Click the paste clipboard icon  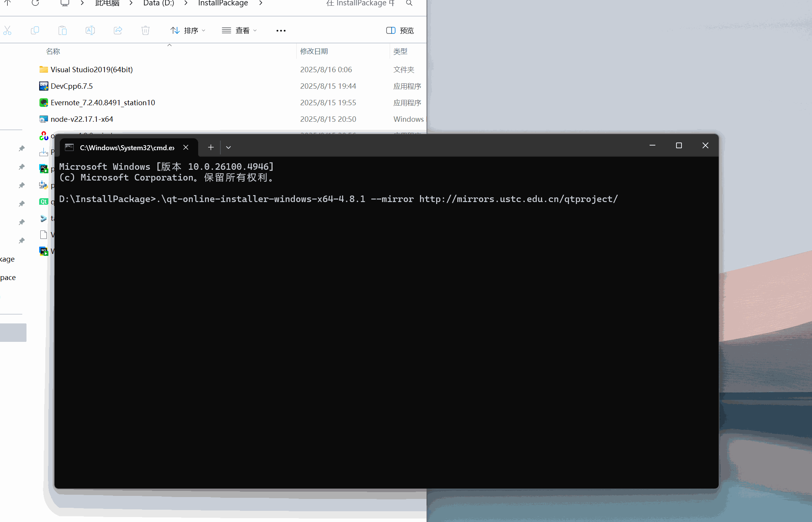(63, 30)
